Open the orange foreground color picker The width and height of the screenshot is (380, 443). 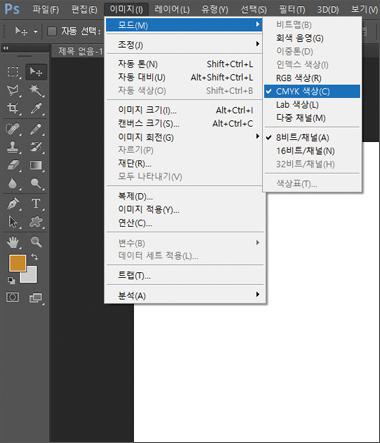pos(17,263)
